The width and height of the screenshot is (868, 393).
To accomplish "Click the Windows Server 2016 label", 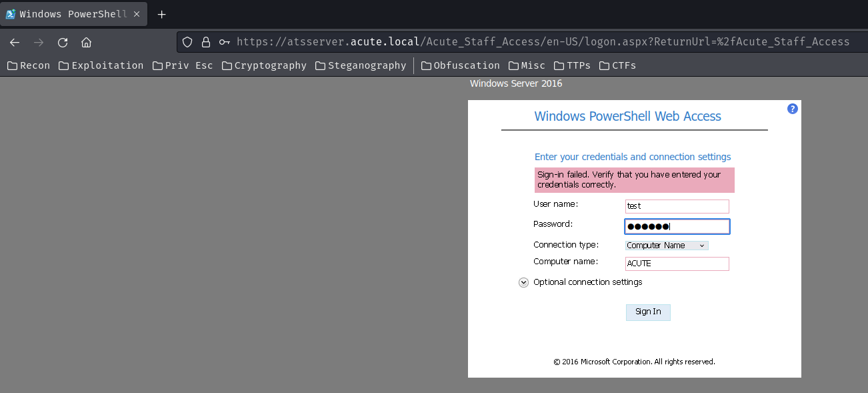I will point(516,83).
